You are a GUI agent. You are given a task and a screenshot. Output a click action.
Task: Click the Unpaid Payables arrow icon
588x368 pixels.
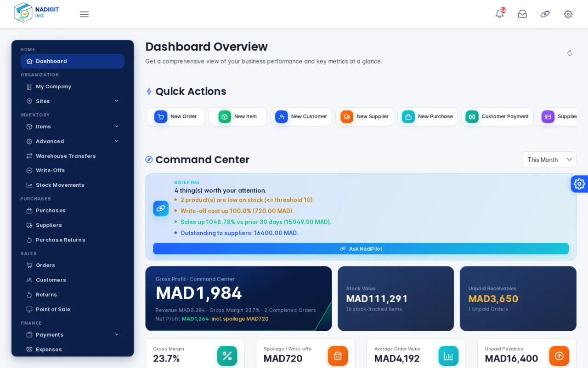pyautogui.click(x=559, y=356)
